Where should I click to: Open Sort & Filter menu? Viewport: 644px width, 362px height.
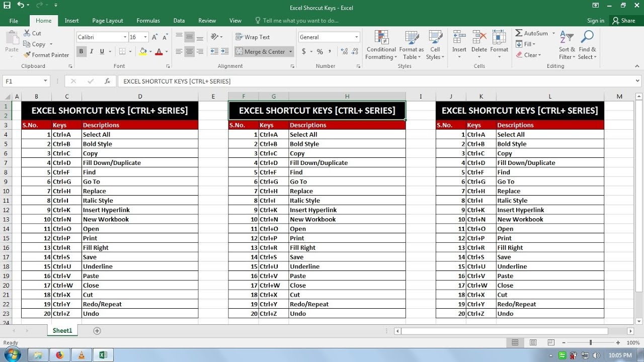pyautogui.click(x=567, y=45)
